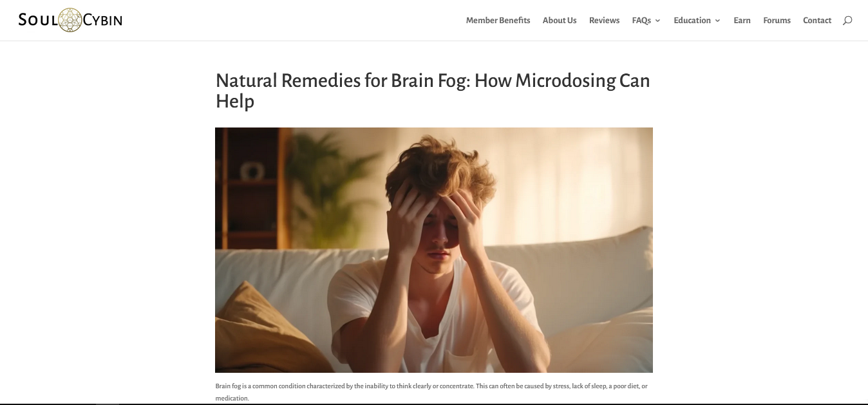This screenshot has width=868, height=405.
Task: Click the article title about Microdosing
Action: 433,91
